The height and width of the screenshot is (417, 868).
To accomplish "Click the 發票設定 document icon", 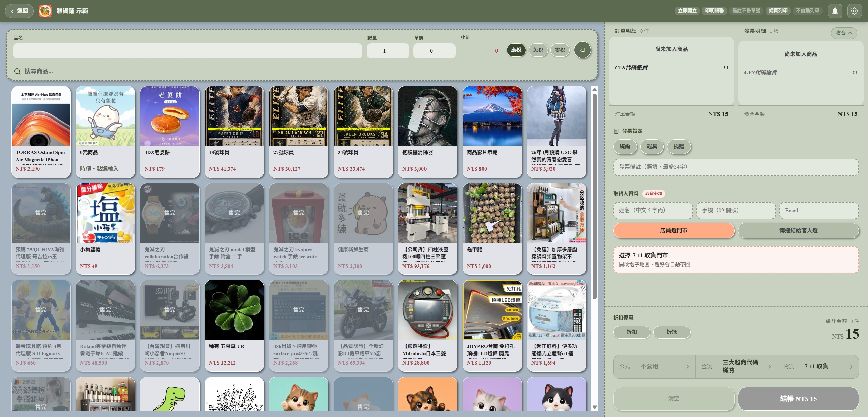I will (x=616, y=131).
